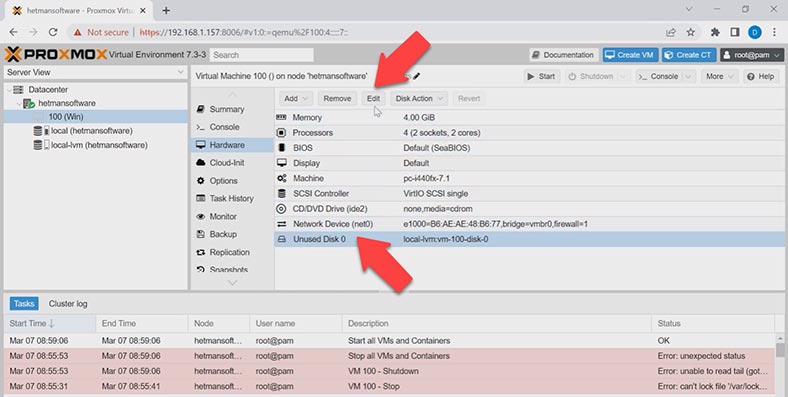
Task: Bookmark this page with the star icon
Action: 691,32
